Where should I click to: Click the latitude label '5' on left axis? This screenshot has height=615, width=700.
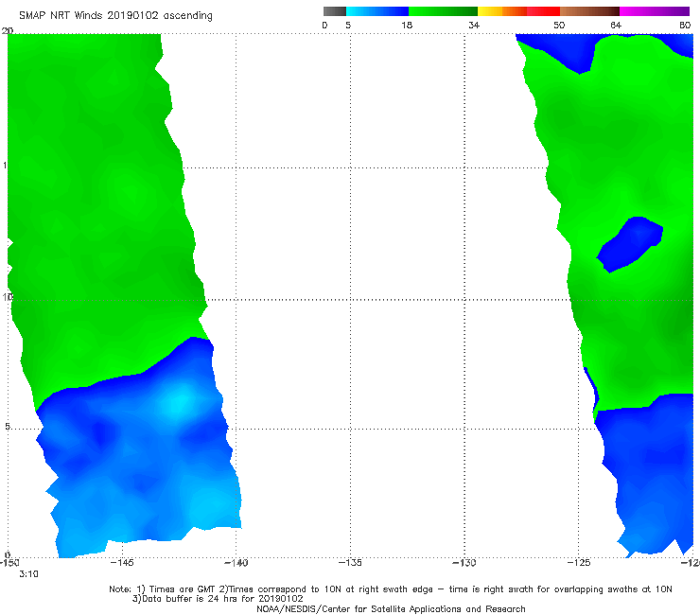coord(8,427)
